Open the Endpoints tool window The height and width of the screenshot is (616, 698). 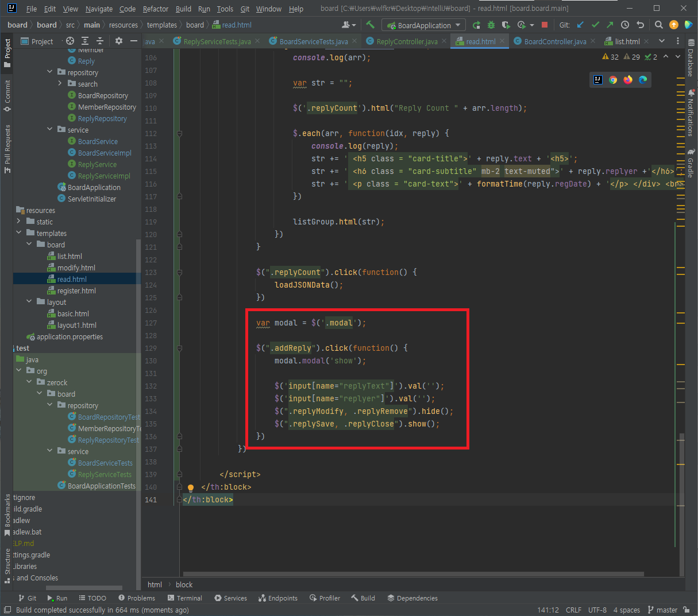click(x=278, y=598)
